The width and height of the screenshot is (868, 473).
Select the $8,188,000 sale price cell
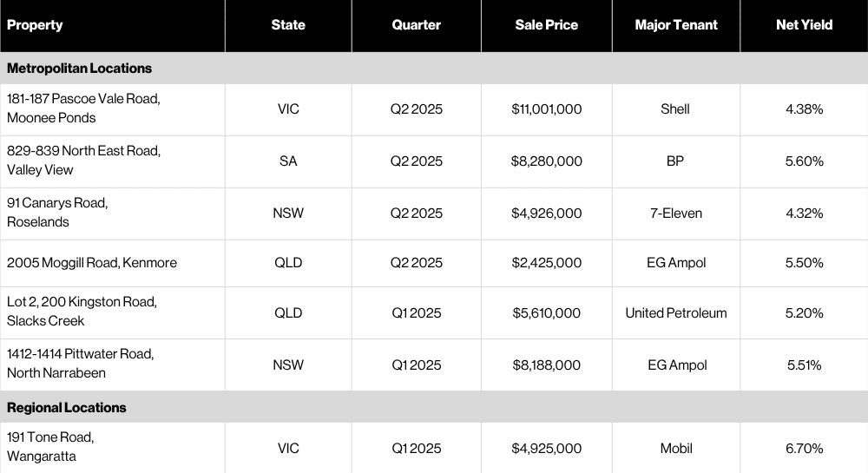pos(547,365)
